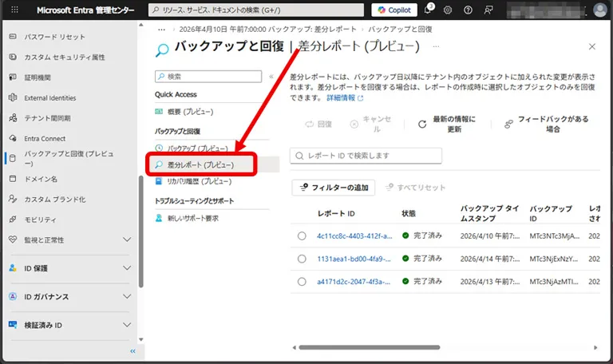Click フィルターの追加 button
The width and height of the screenshot is (613, 364).
[334, 188]
